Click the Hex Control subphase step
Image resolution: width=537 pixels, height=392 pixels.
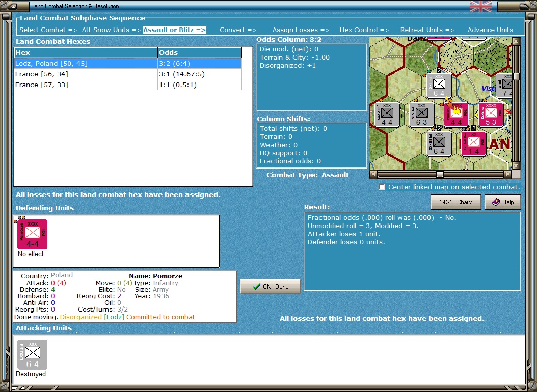point(364,30)
